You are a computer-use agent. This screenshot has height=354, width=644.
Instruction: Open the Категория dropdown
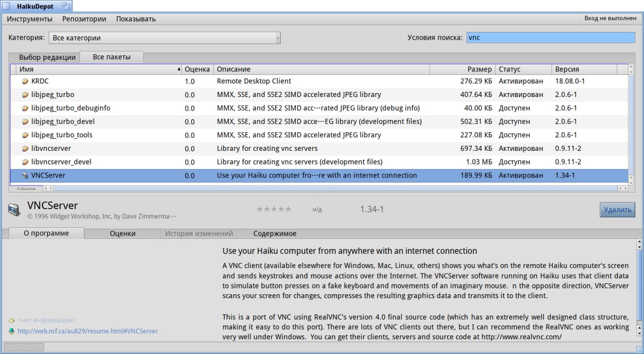click(165, 38)
